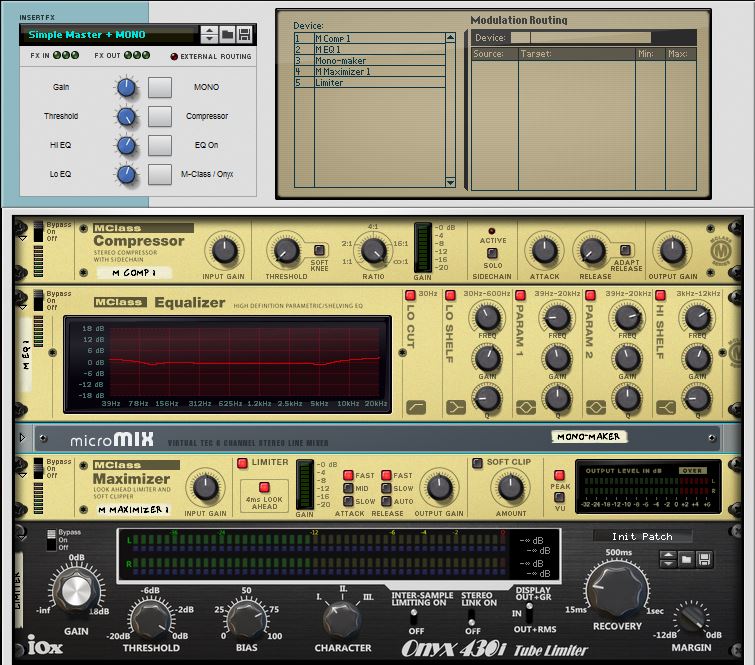The width and height of the screenshot is (755, 665).
Task: Toggle the MONO button in Insert FX
Action: pyautogui.click(x=160, y=88)
